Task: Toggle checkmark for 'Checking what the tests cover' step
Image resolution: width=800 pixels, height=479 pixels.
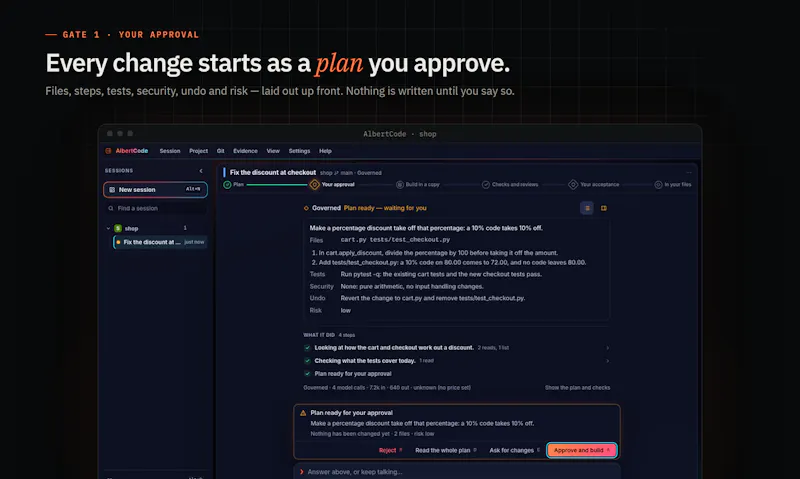Action: pos(307,361)
